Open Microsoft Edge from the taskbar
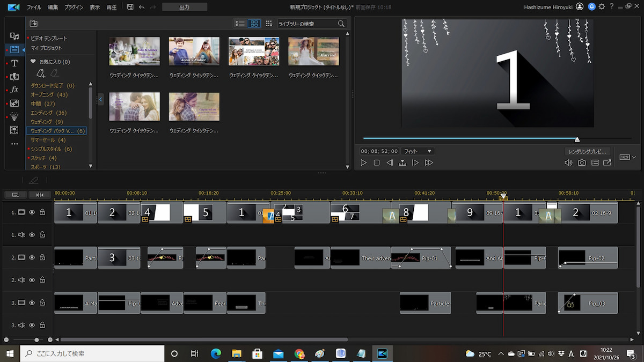 tap(216, 354)
